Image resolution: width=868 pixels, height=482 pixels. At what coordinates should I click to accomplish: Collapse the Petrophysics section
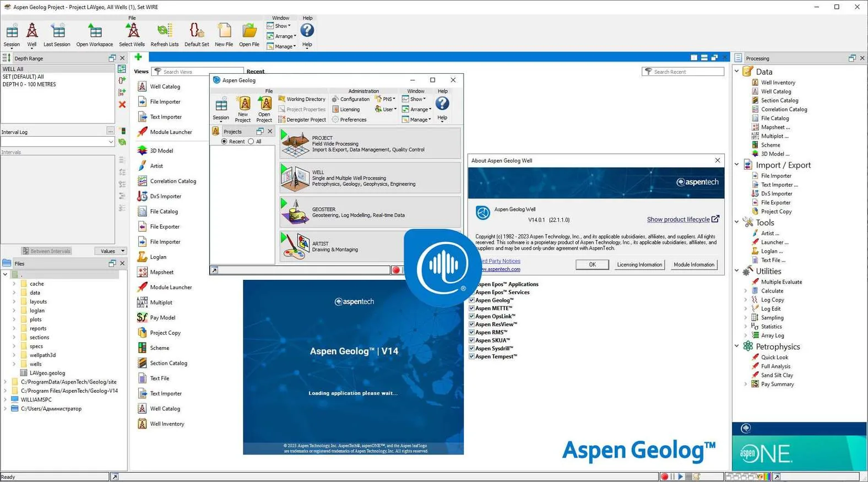coord(737,346)
